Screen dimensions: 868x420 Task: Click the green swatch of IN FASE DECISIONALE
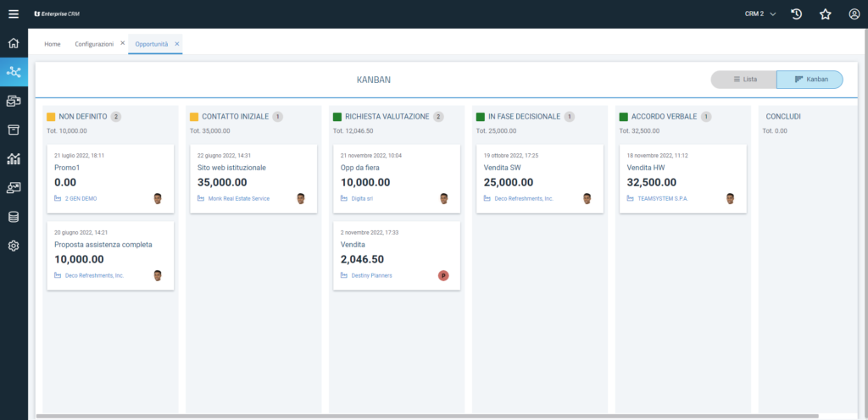click(x=480, y=117)
